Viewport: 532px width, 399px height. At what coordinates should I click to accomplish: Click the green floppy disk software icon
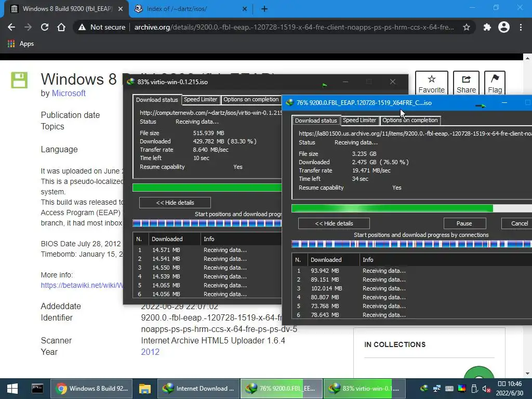(19, 80)
